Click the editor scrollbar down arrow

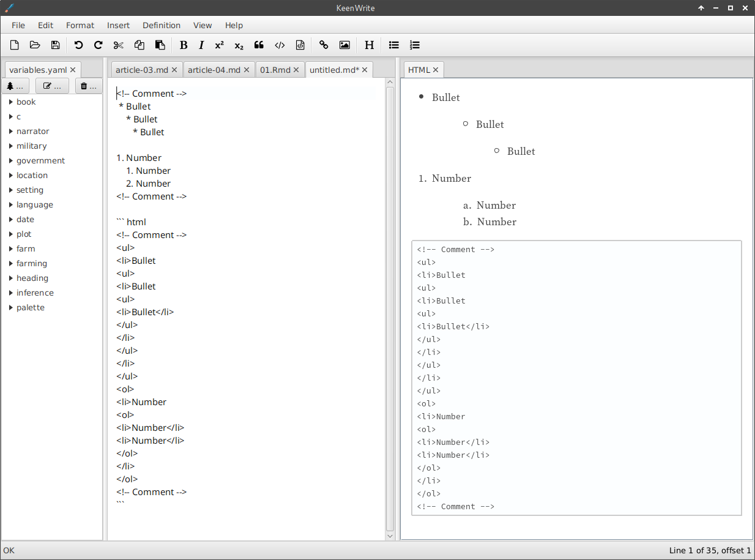(390, 536)
